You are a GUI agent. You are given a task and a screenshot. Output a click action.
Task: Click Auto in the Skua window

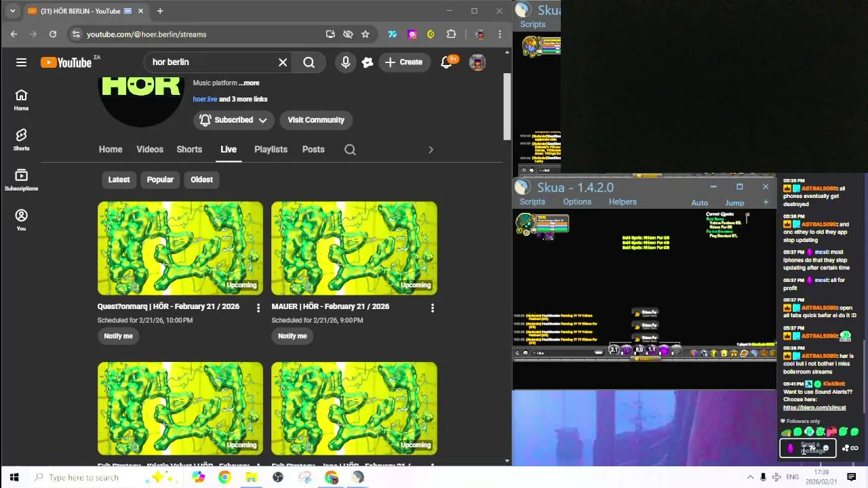(699, 203)
